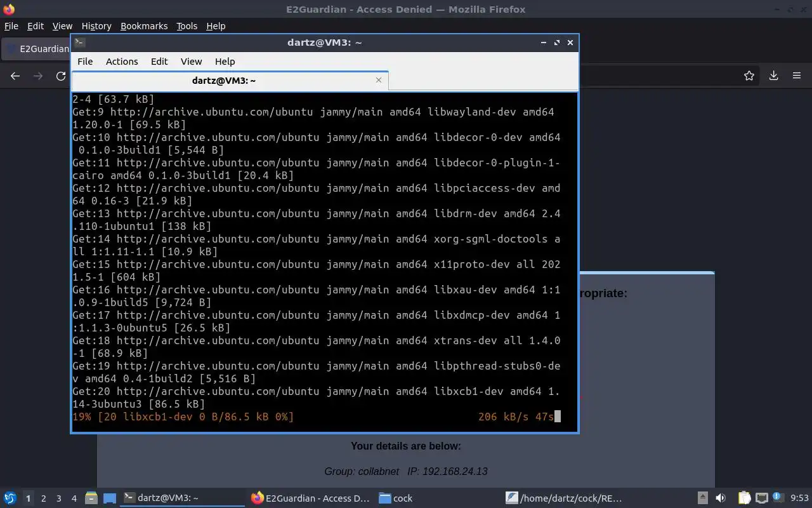The height and width of the screenshot is (508, 812).
Task: Go back in Firefox
Action: (15, 76)
